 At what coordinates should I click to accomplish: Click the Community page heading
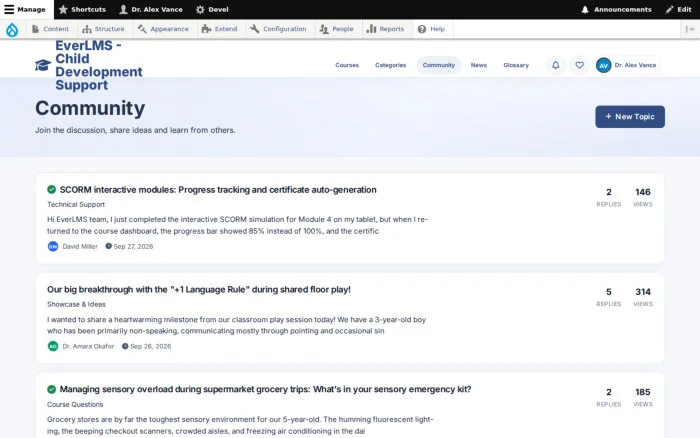point(90,108)
